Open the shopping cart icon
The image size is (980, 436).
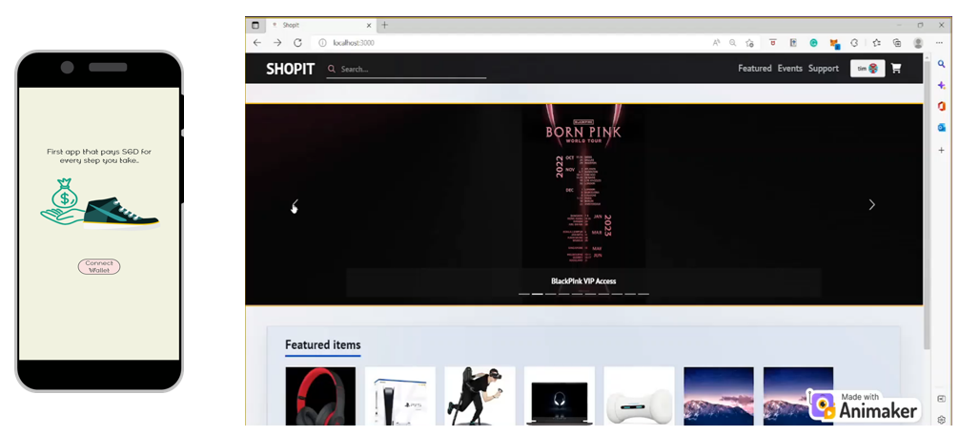pos(895,69)
